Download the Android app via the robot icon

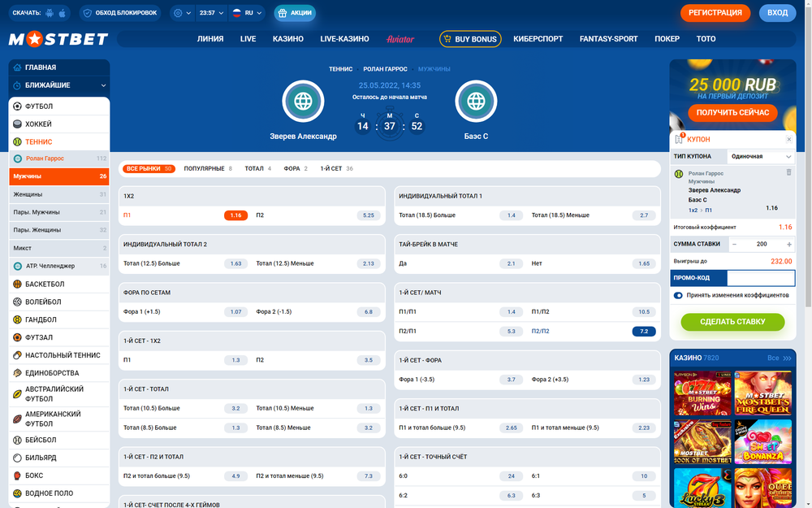tap(50, 13)
